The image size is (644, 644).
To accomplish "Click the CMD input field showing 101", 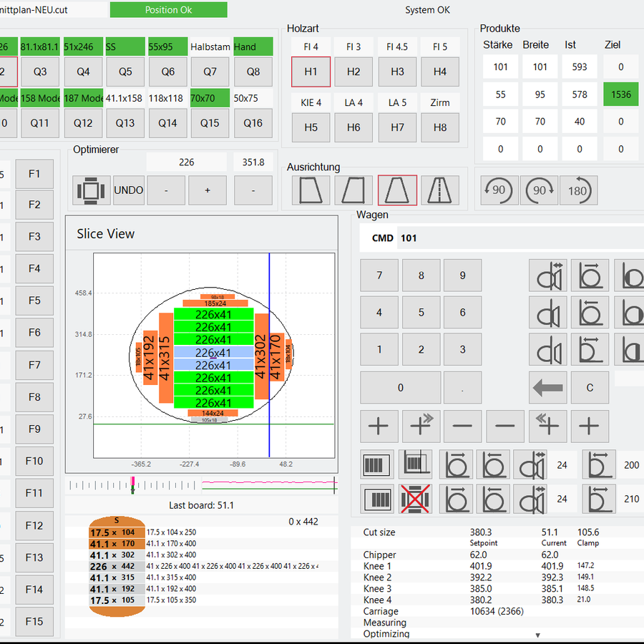I will click(515, 238).
